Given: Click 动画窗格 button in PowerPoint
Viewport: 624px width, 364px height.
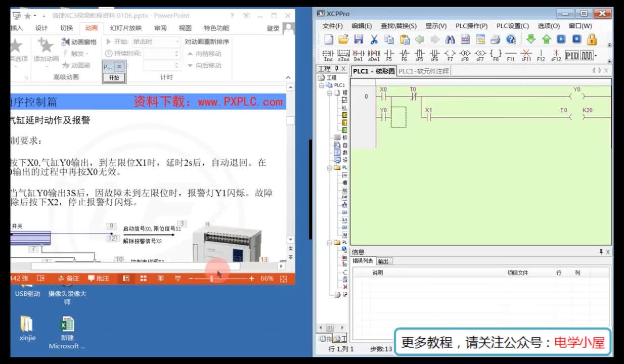Looking at the screenshot, I should click(79, 42).
